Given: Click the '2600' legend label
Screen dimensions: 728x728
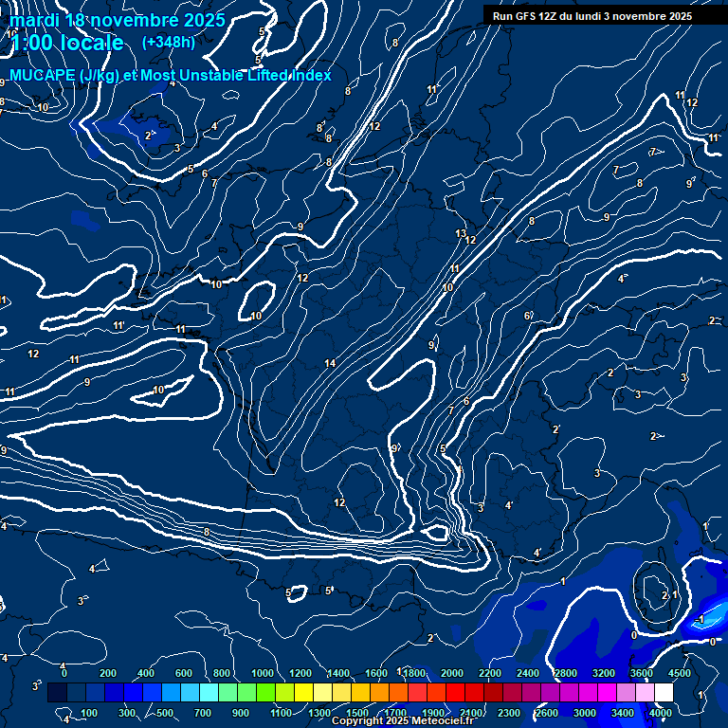Looking at the screenshot, I should point(546,713).
